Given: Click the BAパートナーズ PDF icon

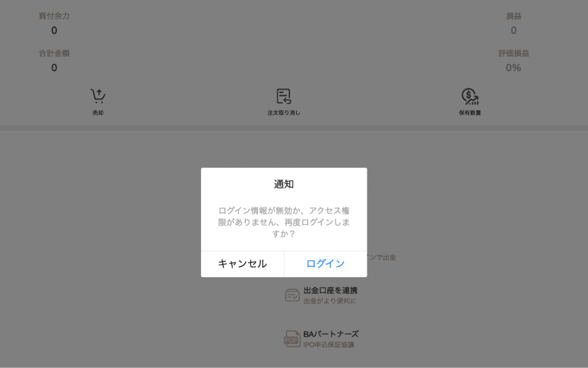Looking at the screenshot, I should pos(292,339).
